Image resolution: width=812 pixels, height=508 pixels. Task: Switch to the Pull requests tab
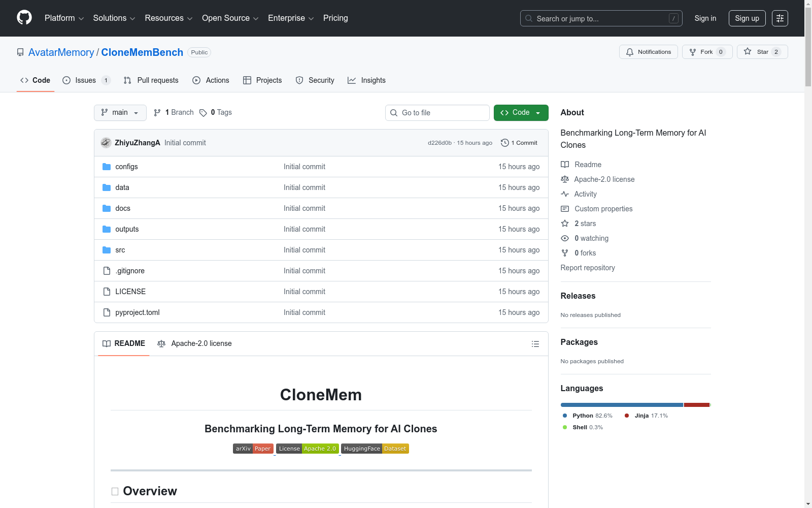pos(151,80)
